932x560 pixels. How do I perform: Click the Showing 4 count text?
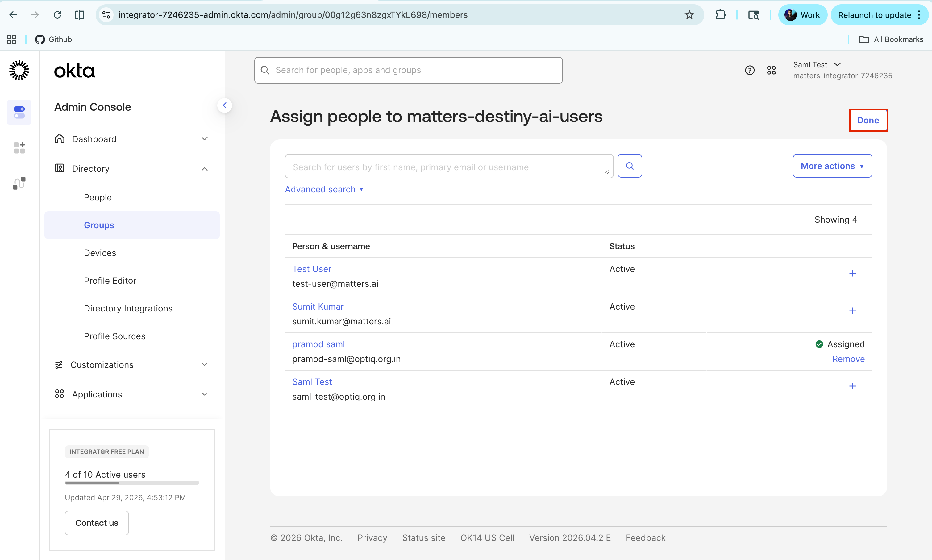pos(836,220)
